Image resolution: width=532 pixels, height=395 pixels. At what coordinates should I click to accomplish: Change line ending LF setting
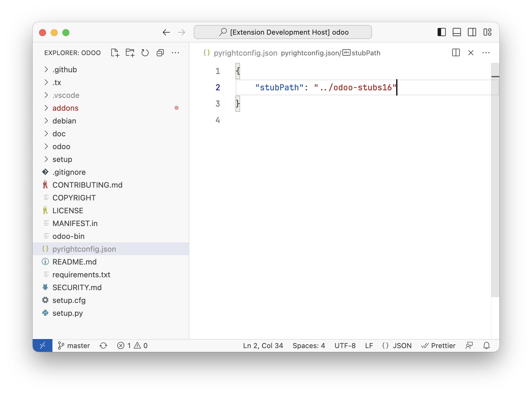click(369, 345)
